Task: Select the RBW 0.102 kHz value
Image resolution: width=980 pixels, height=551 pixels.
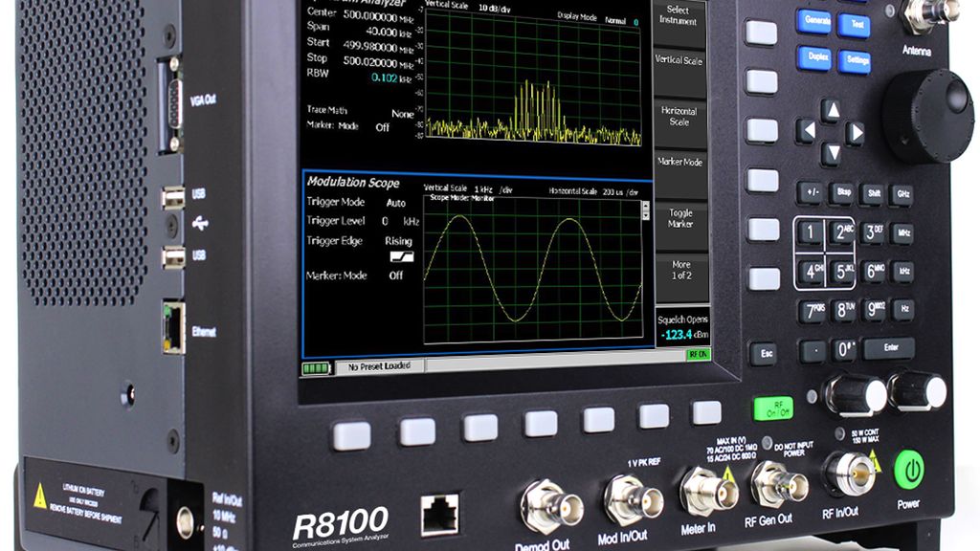Action: click(x=390, y=78)
